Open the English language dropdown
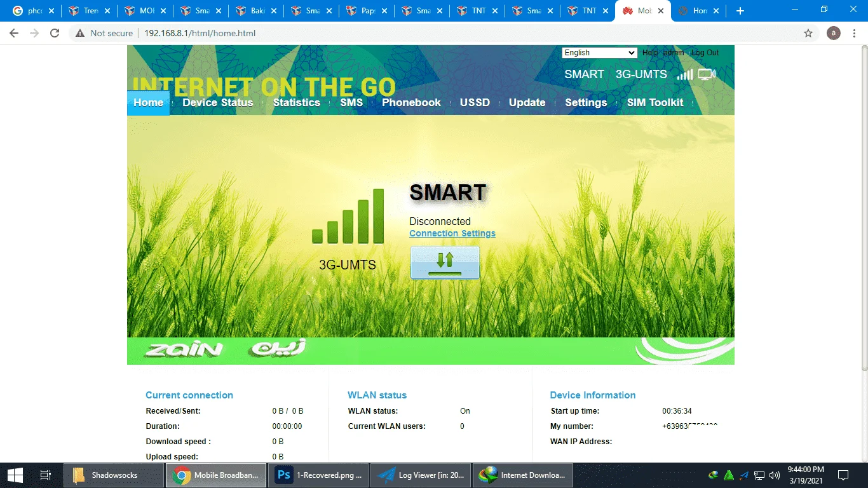868x488 pixels. (599, 53)
